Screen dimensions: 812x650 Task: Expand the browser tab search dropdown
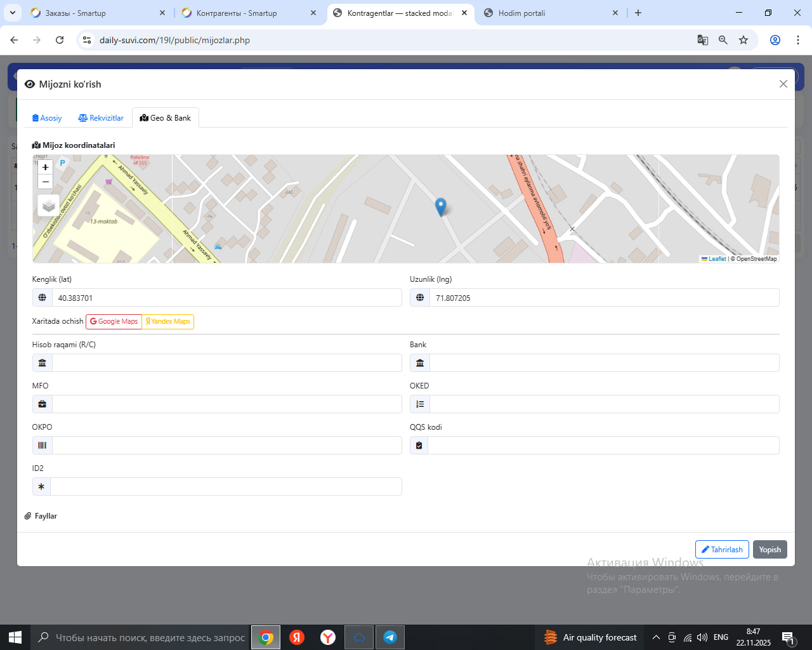click(13, 13)
